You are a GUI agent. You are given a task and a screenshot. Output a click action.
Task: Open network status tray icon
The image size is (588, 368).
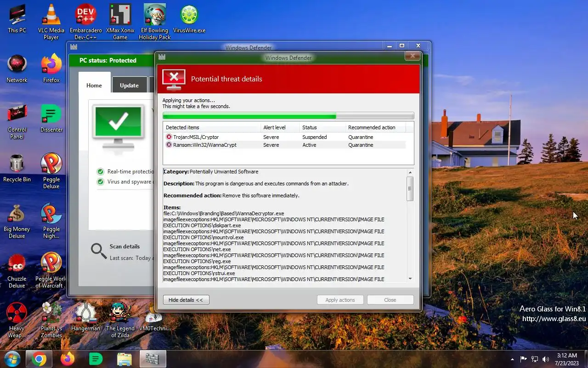[535, 359]
